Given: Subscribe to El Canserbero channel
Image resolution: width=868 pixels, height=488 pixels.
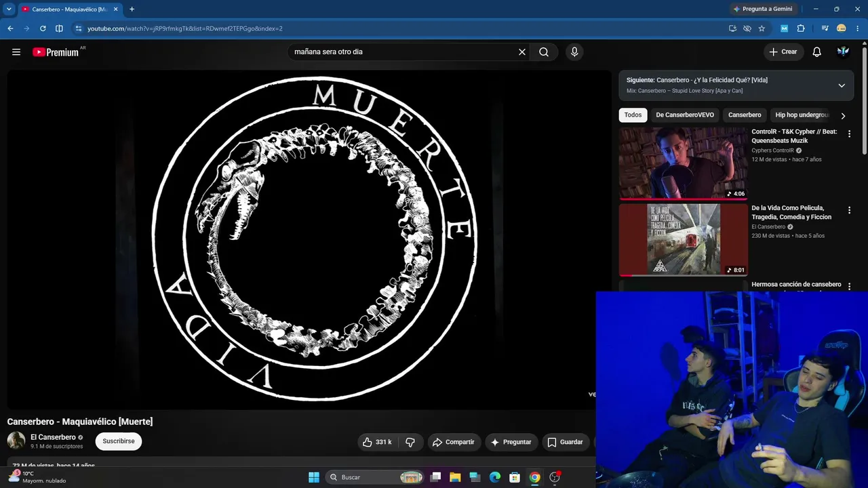Looking at the screenshot, I should (x=119, y=441).
